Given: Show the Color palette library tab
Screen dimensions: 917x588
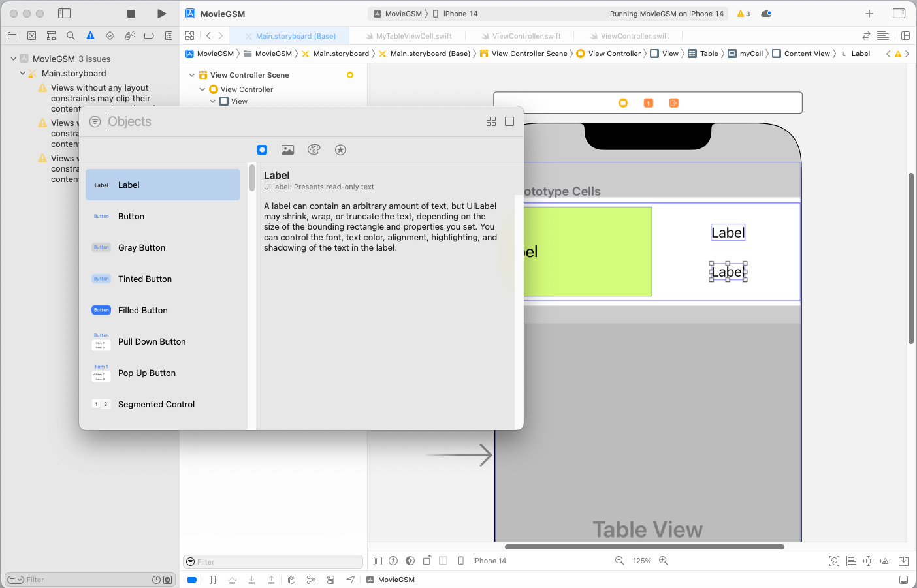Looking at the screenshot, I should (314, 149).
